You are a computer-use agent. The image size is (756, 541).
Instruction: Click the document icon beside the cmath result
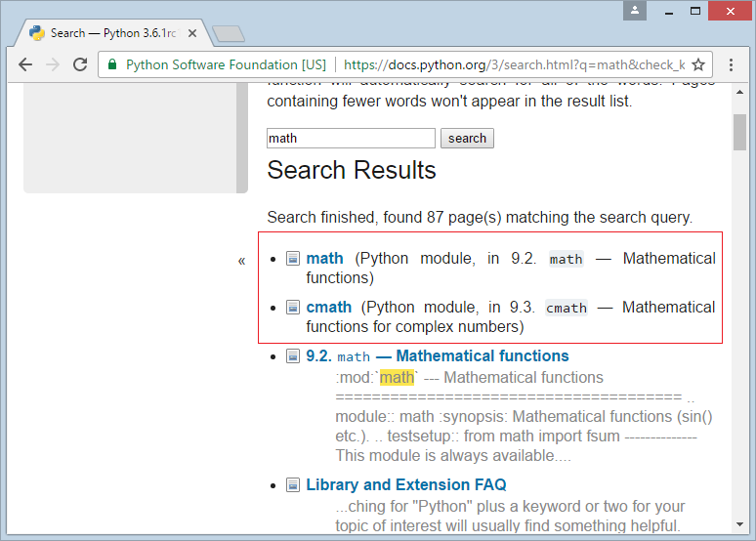293,308
